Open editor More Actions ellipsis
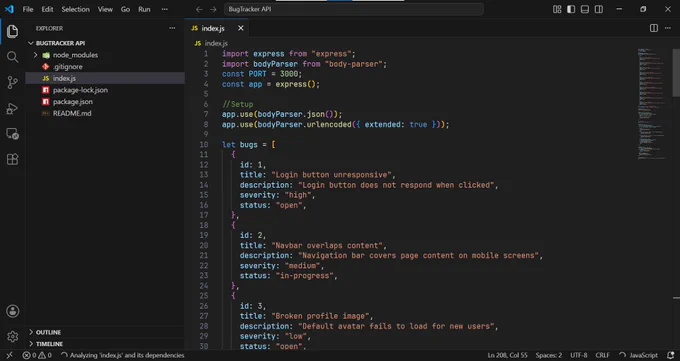 pos(667,28)
